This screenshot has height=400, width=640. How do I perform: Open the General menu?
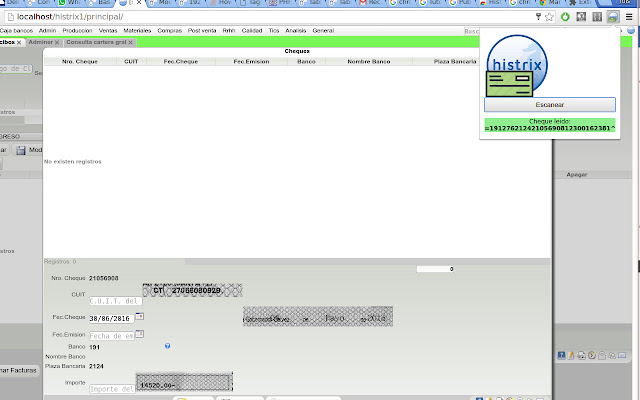click(x=323, y=31)
